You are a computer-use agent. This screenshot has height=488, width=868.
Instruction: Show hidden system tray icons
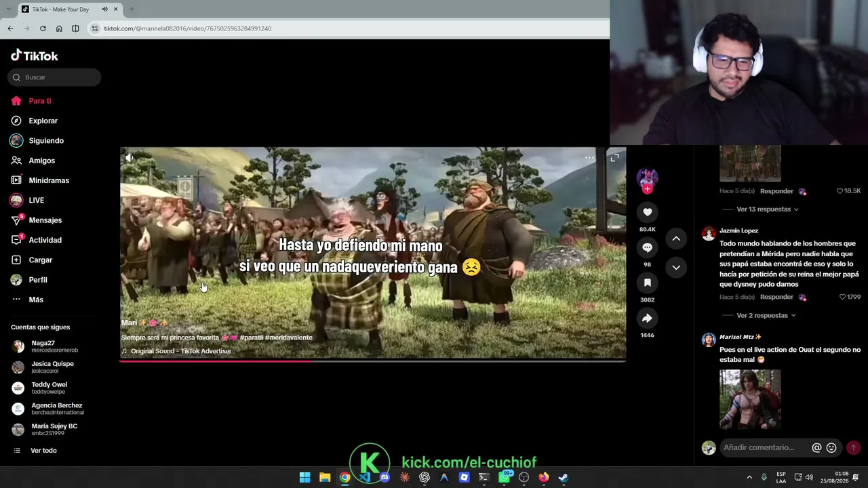point(749,477)
